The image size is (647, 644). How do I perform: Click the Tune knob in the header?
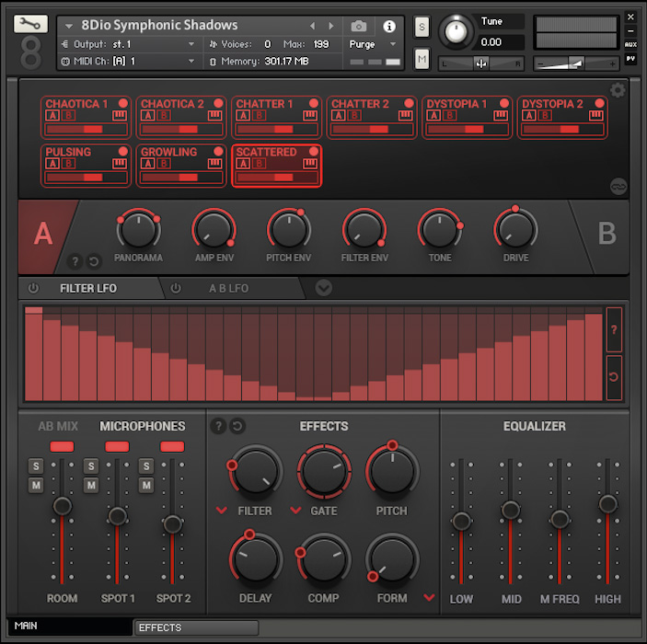(456, 31)
